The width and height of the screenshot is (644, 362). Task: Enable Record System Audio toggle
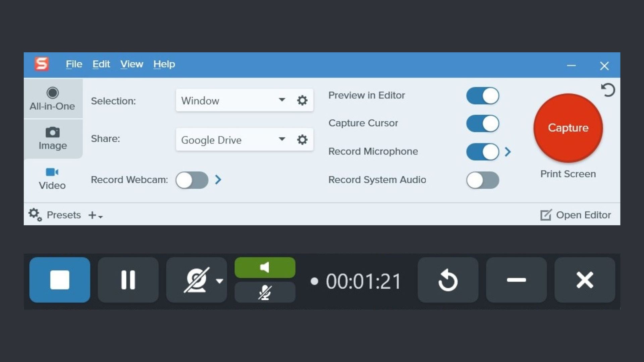click(x=482, y=180)
